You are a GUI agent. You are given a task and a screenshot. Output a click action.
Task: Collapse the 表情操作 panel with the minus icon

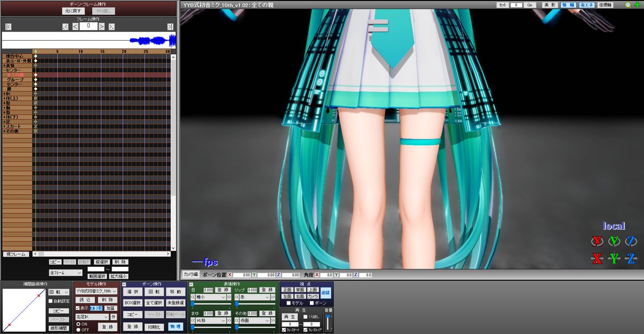(x=191, y=284)
